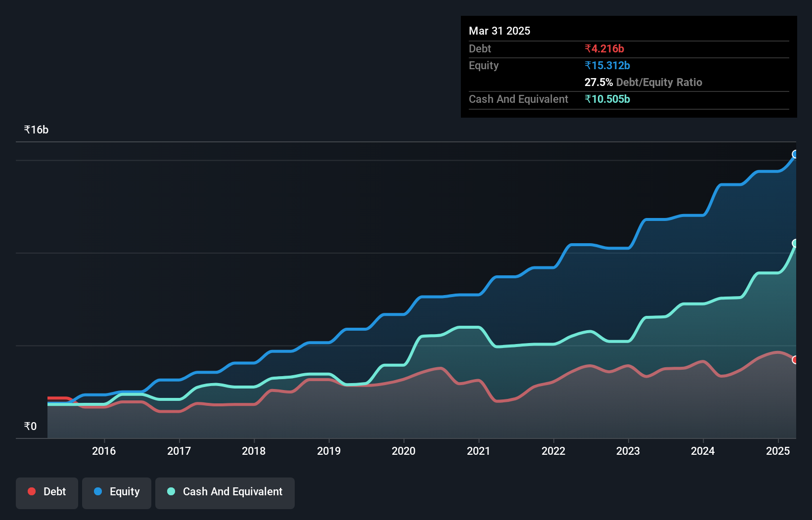Image resolution: width=812 pixels, height=520 pixels.
Task: Toggle the Cash And Equivalent legend button
Action: [225, 493]
